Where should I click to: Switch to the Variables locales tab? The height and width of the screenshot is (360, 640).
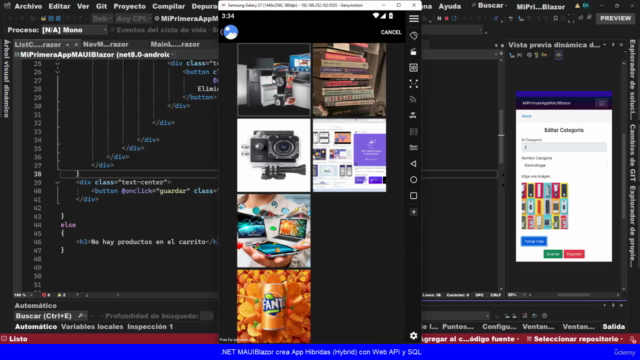coord(92,327)
